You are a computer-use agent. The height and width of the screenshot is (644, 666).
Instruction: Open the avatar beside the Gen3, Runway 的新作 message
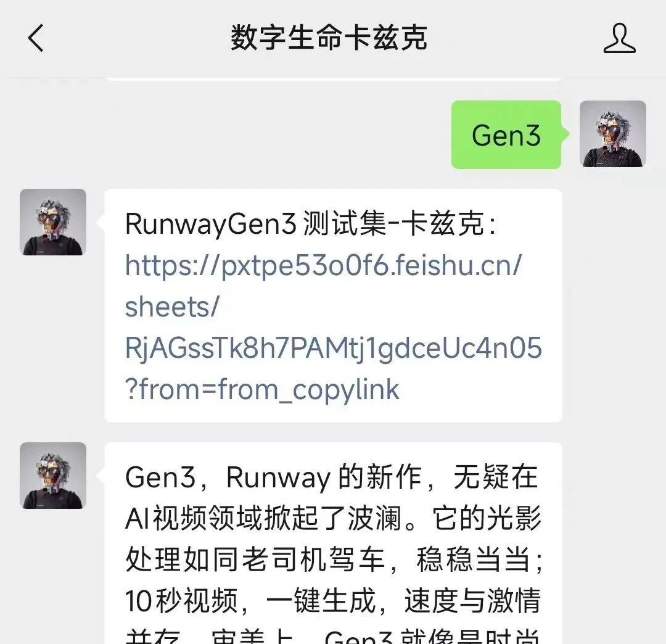point(53,476)
